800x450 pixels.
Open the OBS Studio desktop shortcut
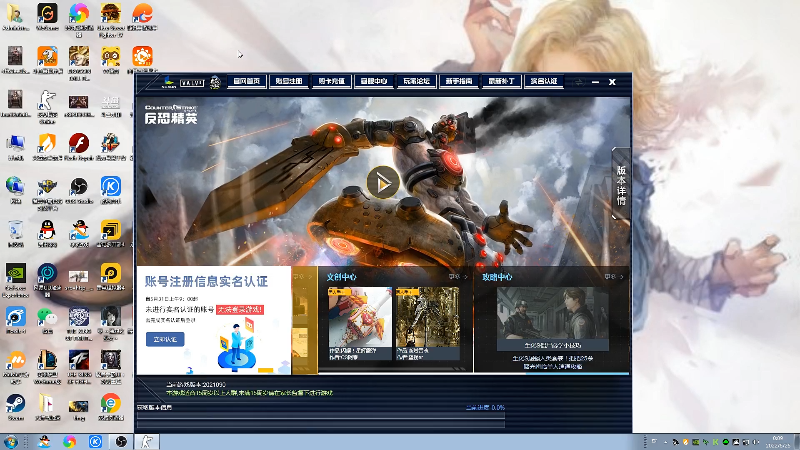tap(79, 190)
